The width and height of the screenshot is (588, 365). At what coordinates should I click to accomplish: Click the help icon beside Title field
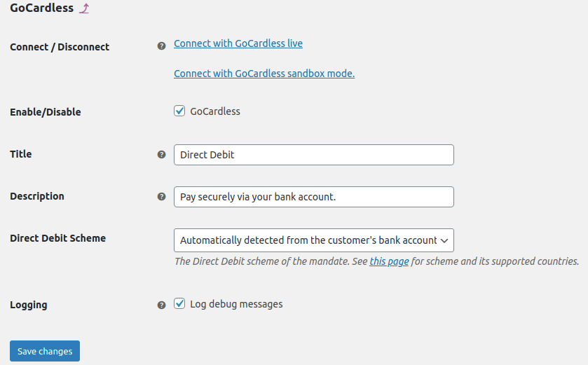(161, 155)
